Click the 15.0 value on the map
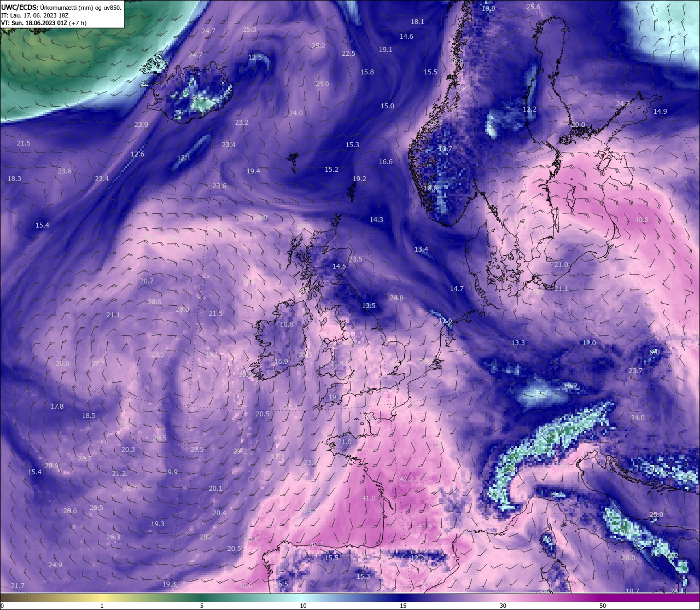This screenshot has height=610, width=700. (x=387, y=106)
